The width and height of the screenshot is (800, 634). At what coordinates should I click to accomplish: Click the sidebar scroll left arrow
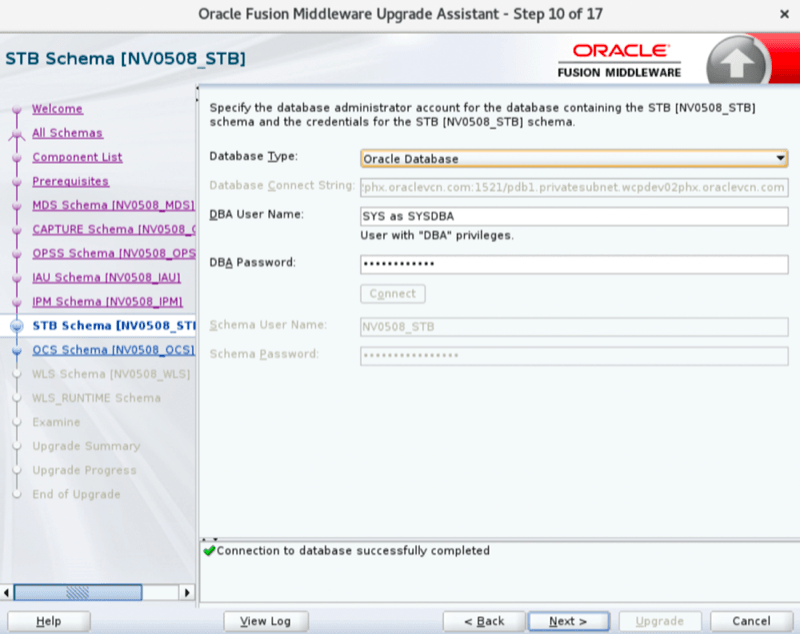(6, 592)
